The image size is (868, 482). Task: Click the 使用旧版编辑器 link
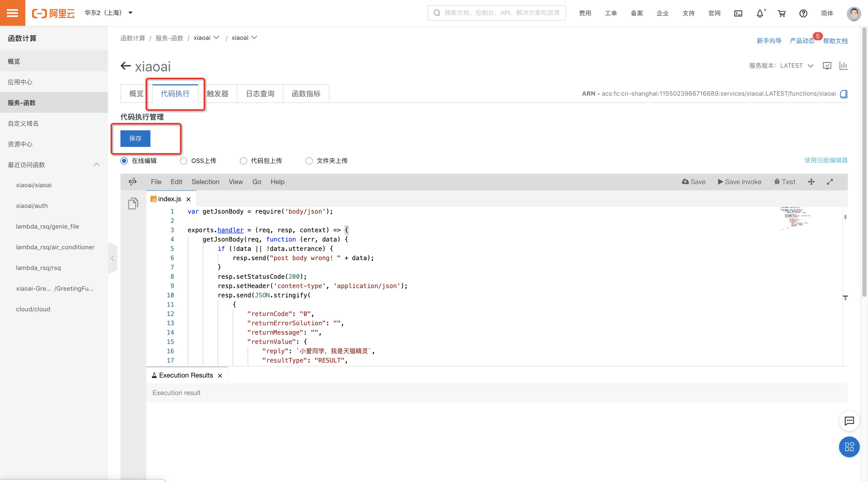[826, 160]
